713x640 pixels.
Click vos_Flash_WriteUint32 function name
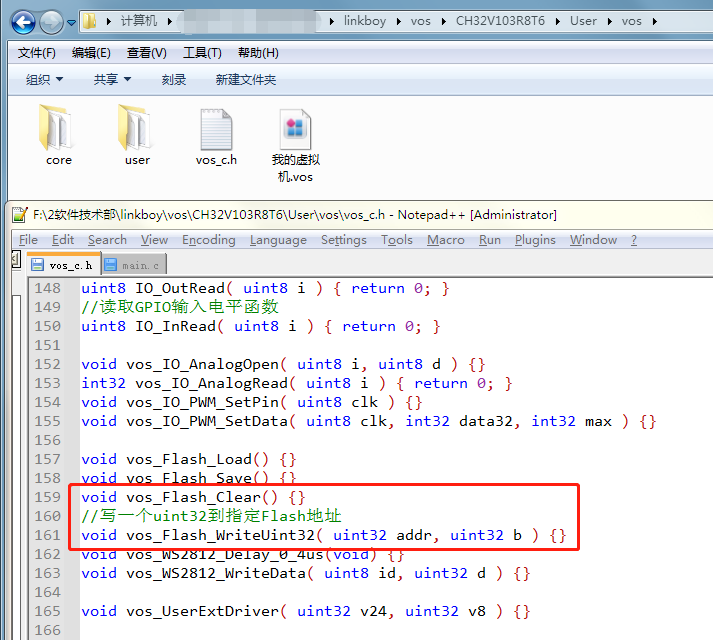click(221, 535)
